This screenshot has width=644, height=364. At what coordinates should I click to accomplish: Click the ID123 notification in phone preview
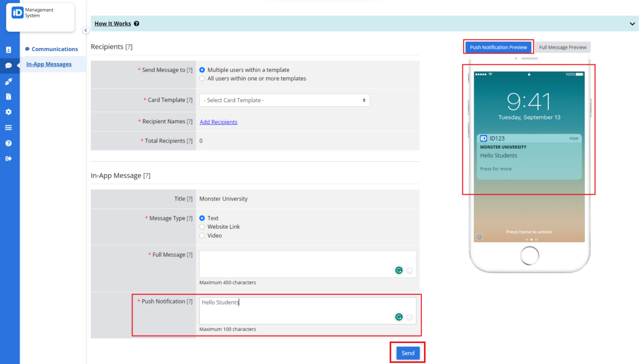(x=529, y=157)
